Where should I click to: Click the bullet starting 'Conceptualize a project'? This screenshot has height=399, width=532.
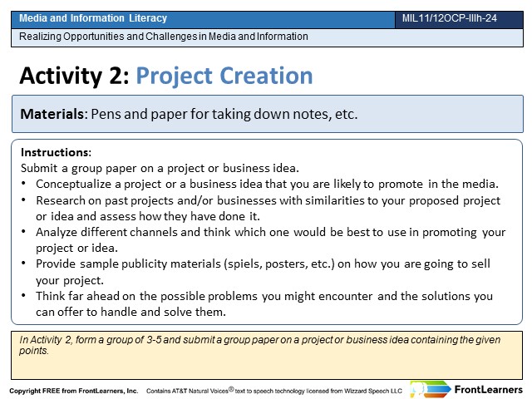tap(267, 185)
